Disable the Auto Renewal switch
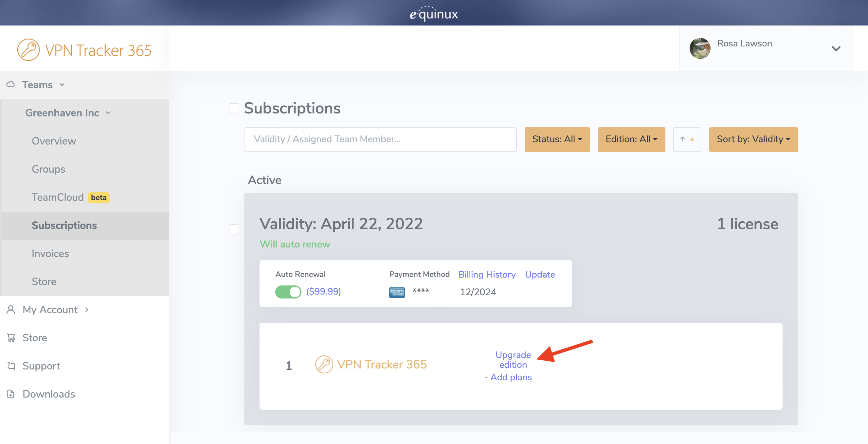This screenshot has width=868, height=444. [x=288, y=292]
